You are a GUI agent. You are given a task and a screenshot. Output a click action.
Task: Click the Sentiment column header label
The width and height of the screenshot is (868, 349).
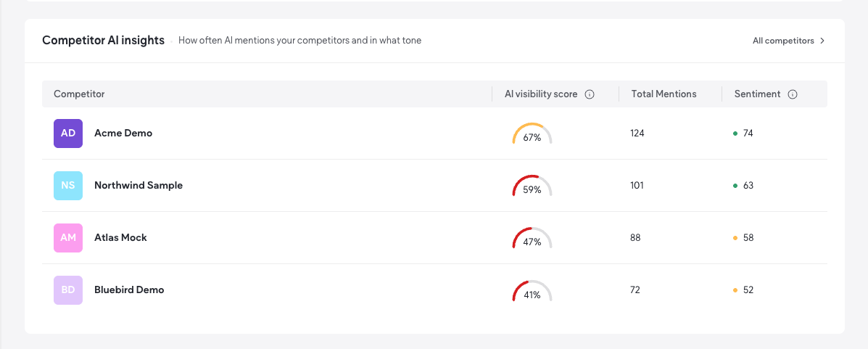(757, 94)
